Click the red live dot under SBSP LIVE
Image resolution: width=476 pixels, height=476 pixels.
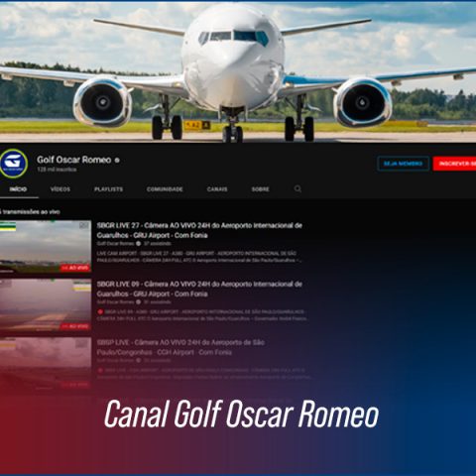coord(100,370)
